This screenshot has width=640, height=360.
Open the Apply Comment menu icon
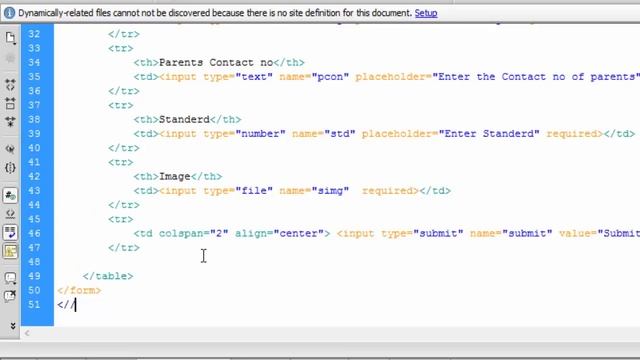pyautogui.click(x=10, y=278)
